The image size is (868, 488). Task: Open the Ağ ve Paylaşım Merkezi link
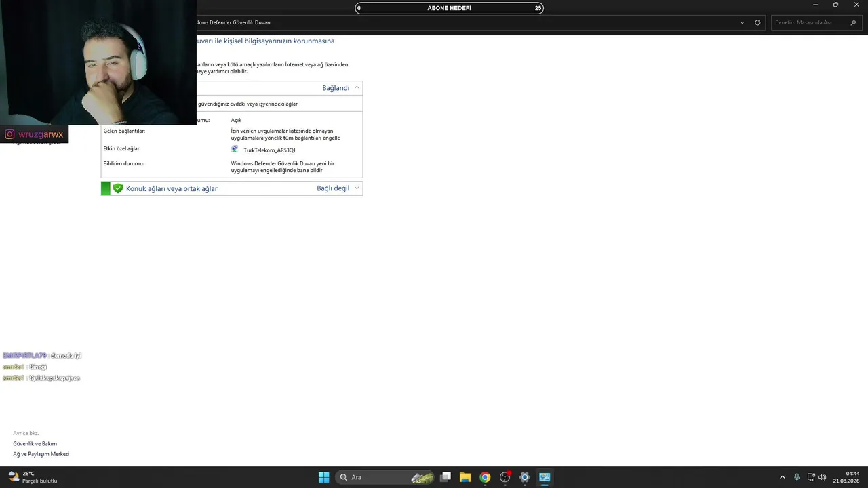tap(41, 454)
